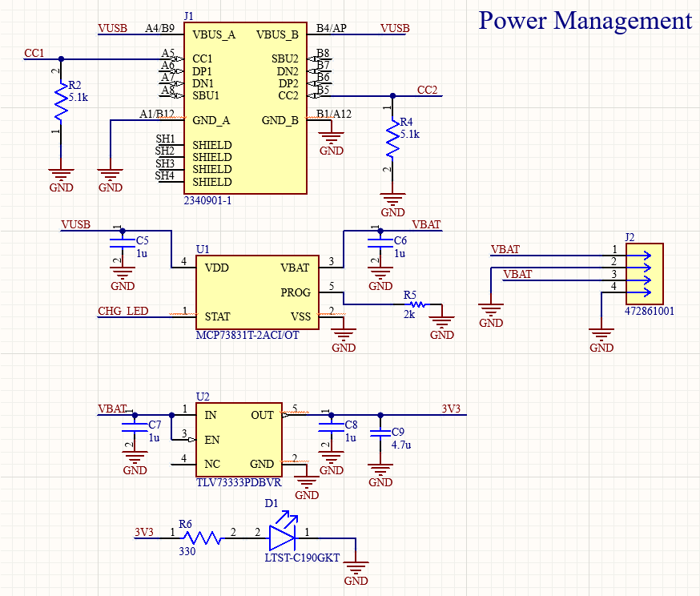This screenshot has width=700, height=596.
Task: Select the D1 LED diode symbol
Action: [x=283, y=533]
